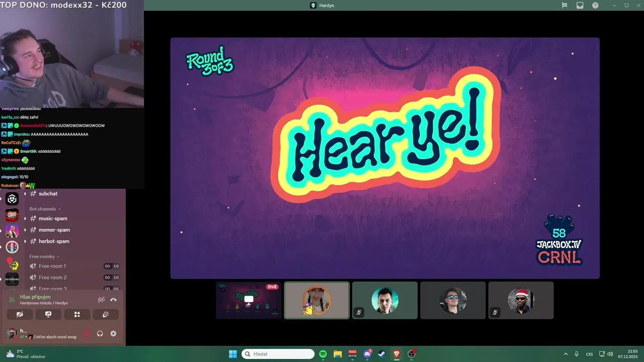This screenshot has width=644, height=362.
Task: Click chat message by ologogol 10/10
Action: [15, 177]
